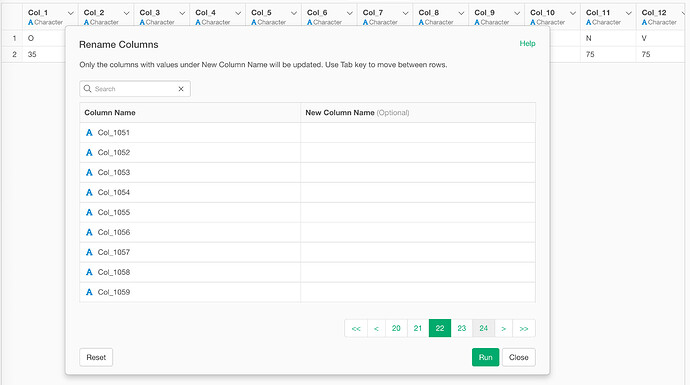Screen dimensions: 690x385
Task: Click cell 'N' under Col_11
Action: tap(588, 38)
